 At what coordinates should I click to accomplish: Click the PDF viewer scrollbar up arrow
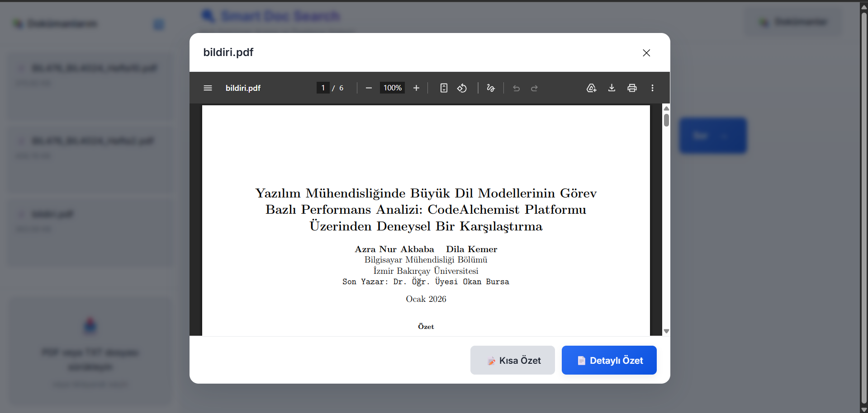click(x=666, y=108)
